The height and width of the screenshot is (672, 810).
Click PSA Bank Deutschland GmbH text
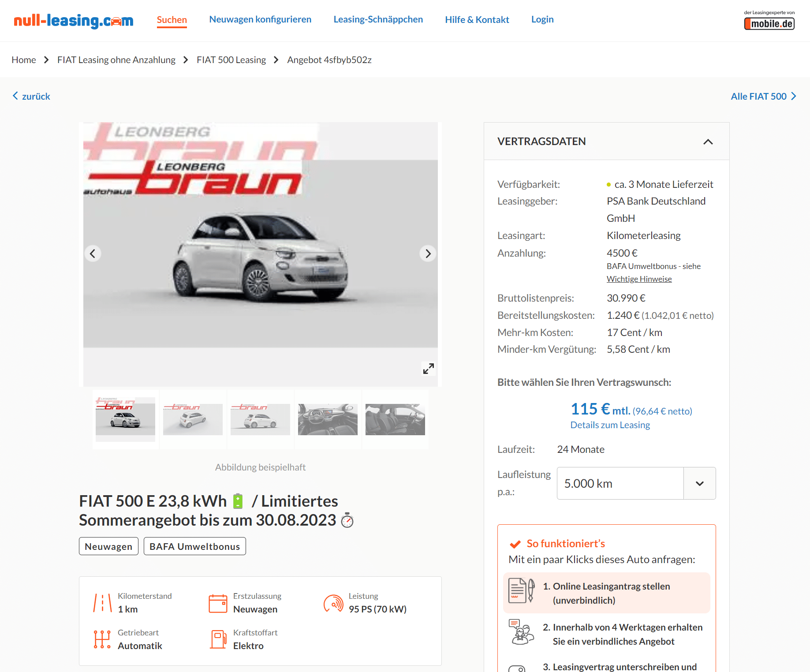[x=656, y=209]
